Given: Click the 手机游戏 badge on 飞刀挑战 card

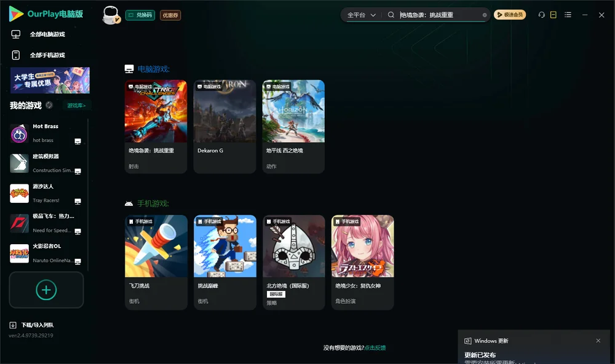Looking at the screenshot, I should click(141, 221).
